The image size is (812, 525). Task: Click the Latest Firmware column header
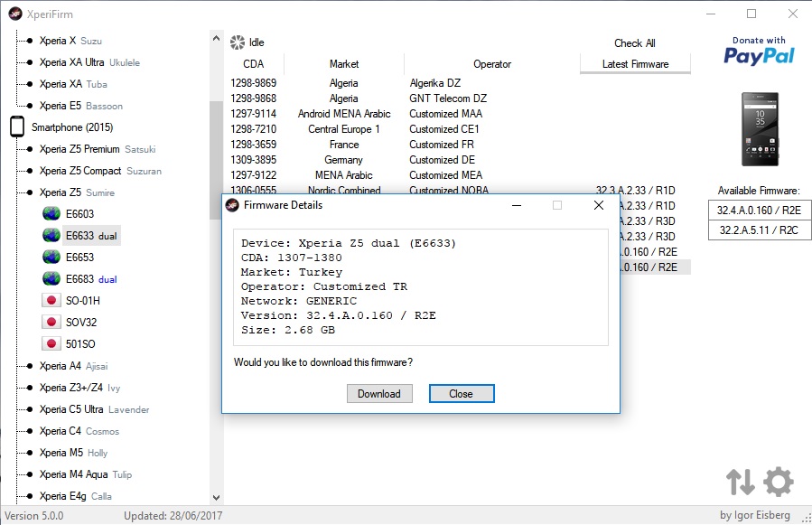point(635,64)
